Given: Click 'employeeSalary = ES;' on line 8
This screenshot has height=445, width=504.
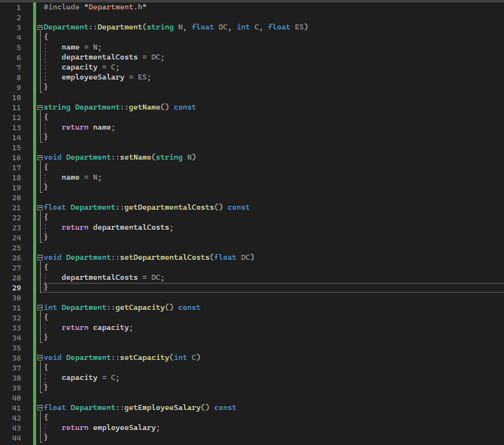Looking at the screenshot, I should point(106,78).
